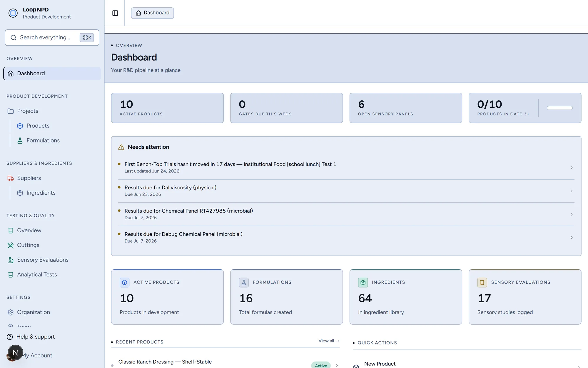Click the Products cube icon in sidebar
This screenshot has height=368, width=588.
20,126
